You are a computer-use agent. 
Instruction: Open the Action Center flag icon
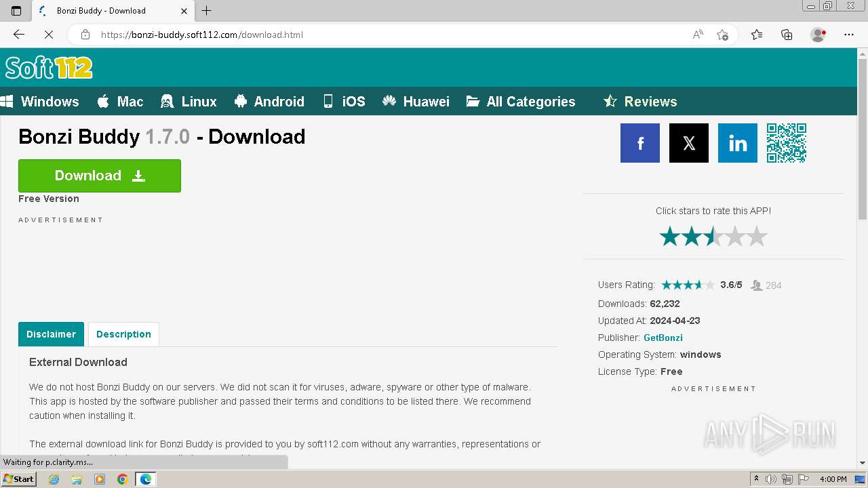(804, 479)
